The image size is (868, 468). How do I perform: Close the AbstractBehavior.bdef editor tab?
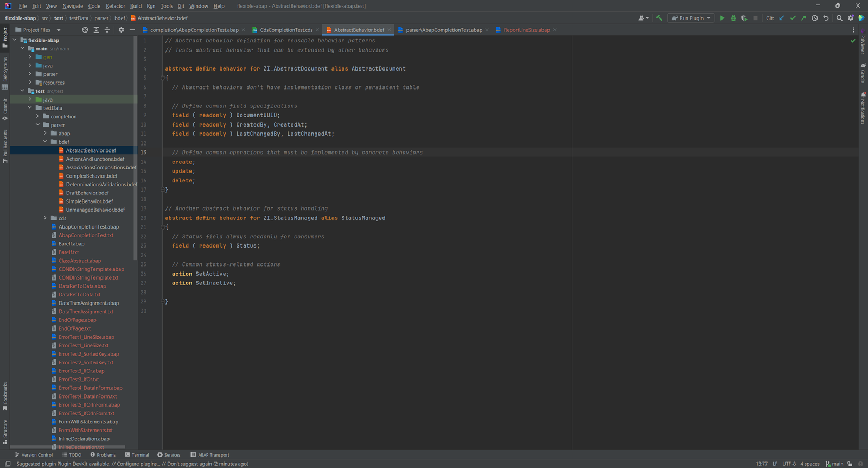click(389, 30)
